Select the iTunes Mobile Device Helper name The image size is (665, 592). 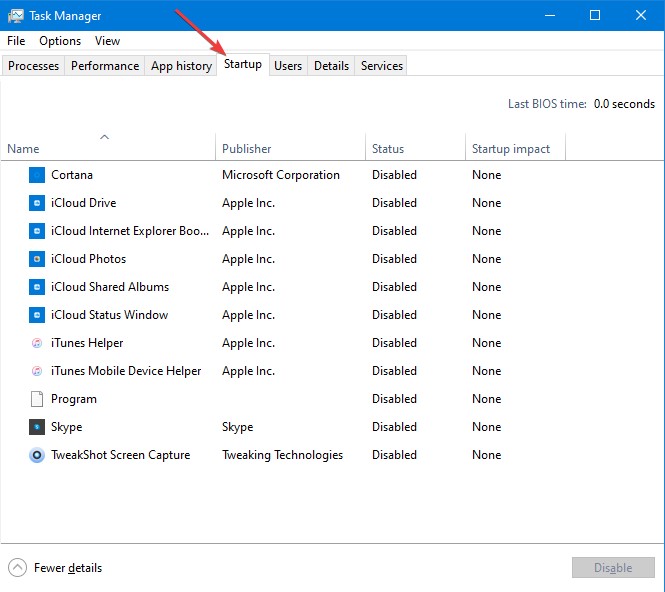(126, 371)
